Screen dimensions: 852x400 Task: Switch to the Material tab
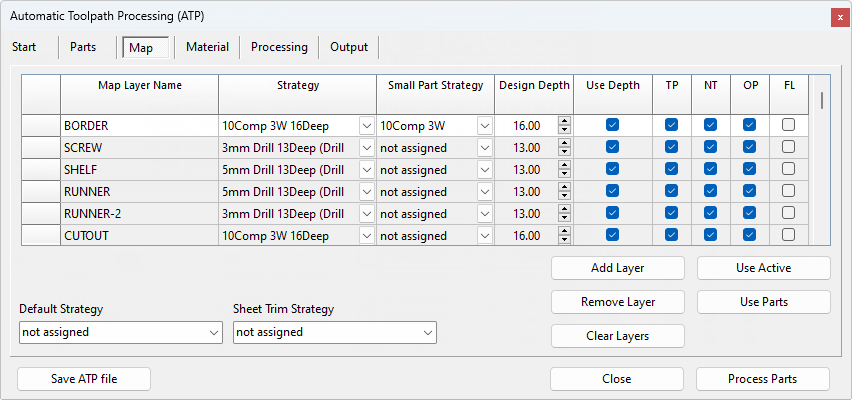coord(207,47)
